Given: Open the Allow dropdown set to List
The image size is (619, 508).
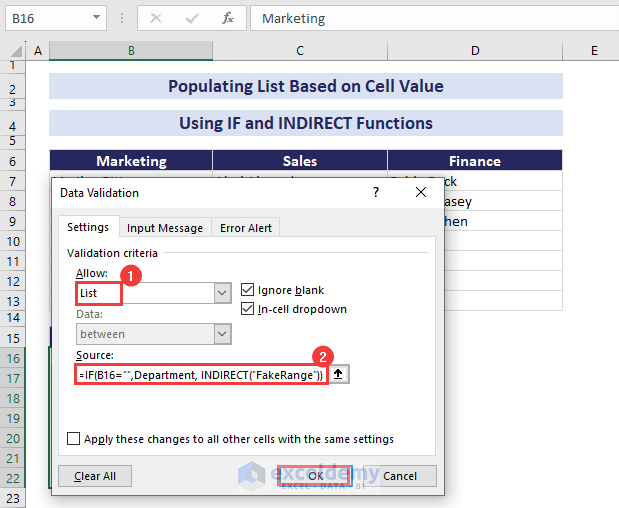Looking at the screenshot, I should tap(222, 293).
